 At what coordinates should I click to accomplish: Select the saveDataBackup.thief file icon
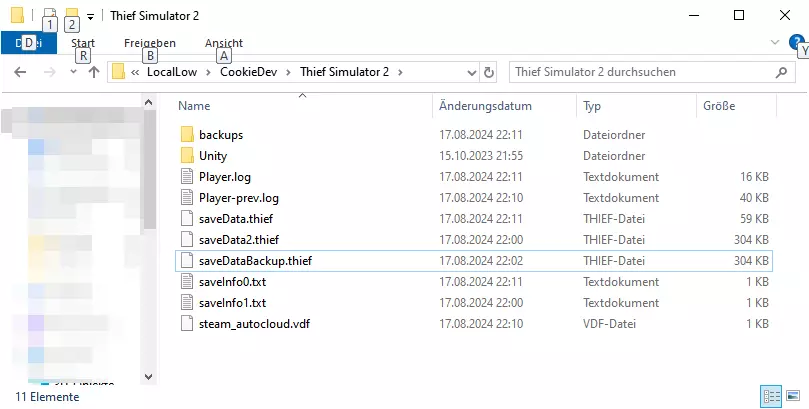coord(187,261)
